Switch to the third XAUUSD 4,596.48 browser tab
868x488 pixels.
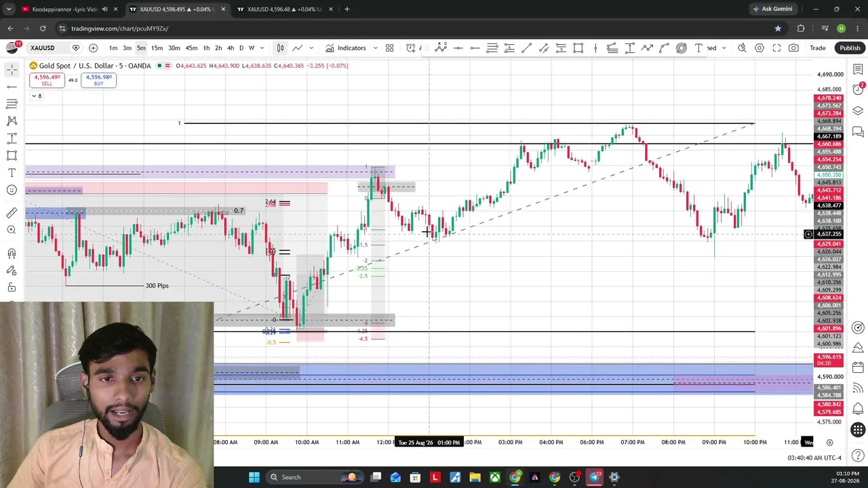coord(285,9)
